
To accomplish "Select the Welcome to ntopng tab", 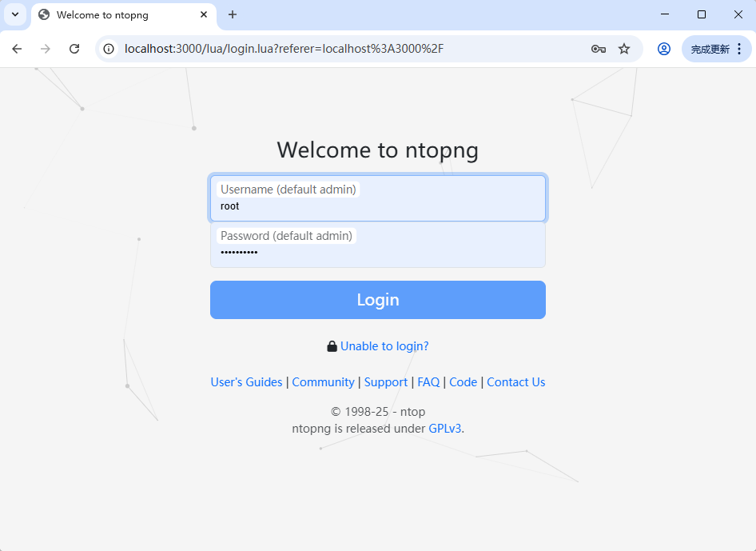I will tap(123, 15).
